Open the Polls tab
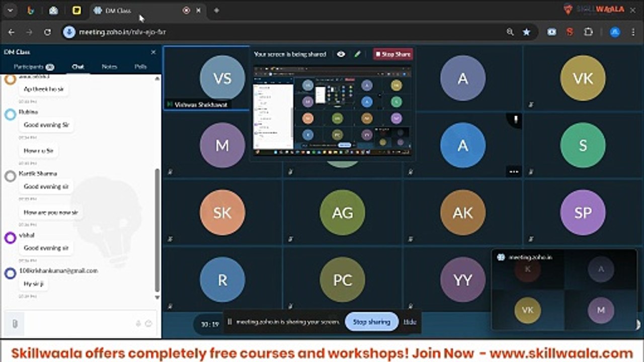This screenshot has height=362, width=644. 141,67
